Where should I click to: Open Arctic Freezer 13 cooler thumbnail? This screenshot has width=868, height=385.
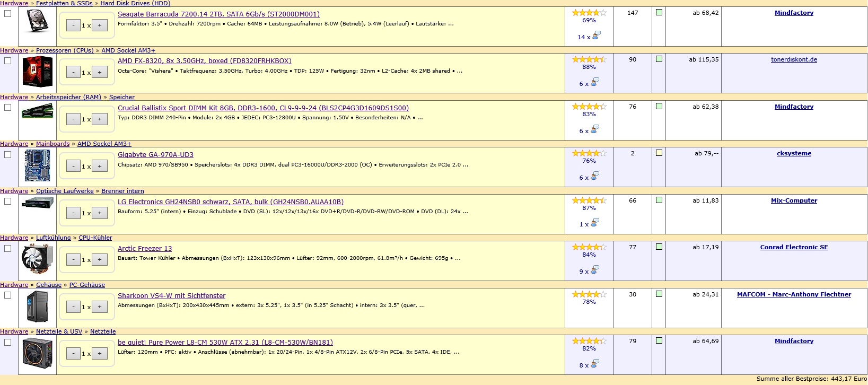pos(37,259)
